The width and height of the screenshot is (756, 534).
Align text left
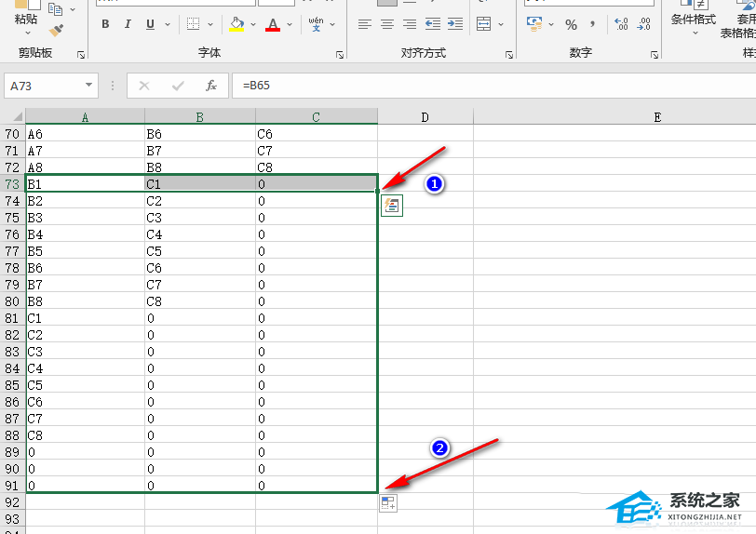[365, 24]
